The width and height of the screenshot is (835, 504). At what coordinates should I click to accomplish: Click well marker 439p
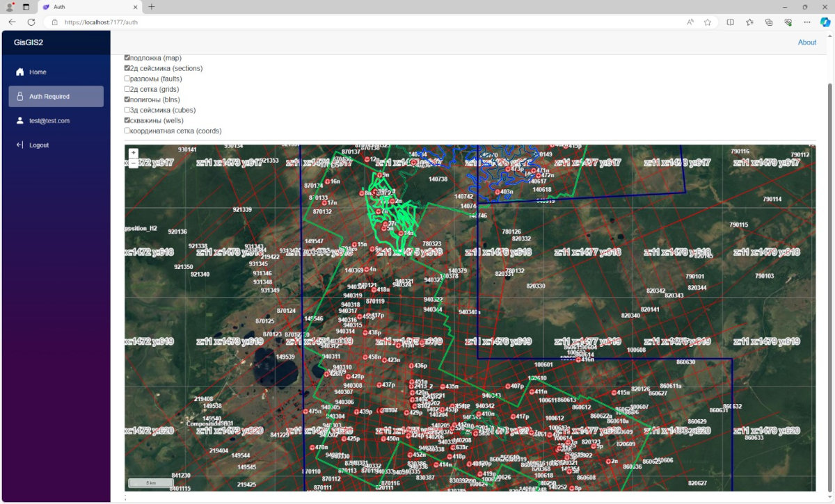pos(356,412)
